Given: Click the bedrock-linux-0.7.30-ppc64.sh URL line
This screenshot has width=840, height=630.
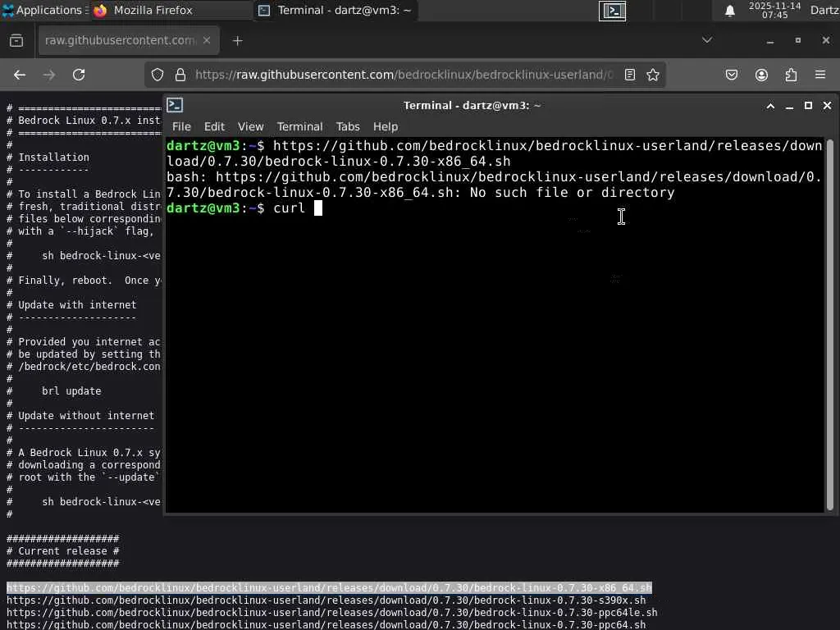Looking at the screenshot, I should 326,624.
